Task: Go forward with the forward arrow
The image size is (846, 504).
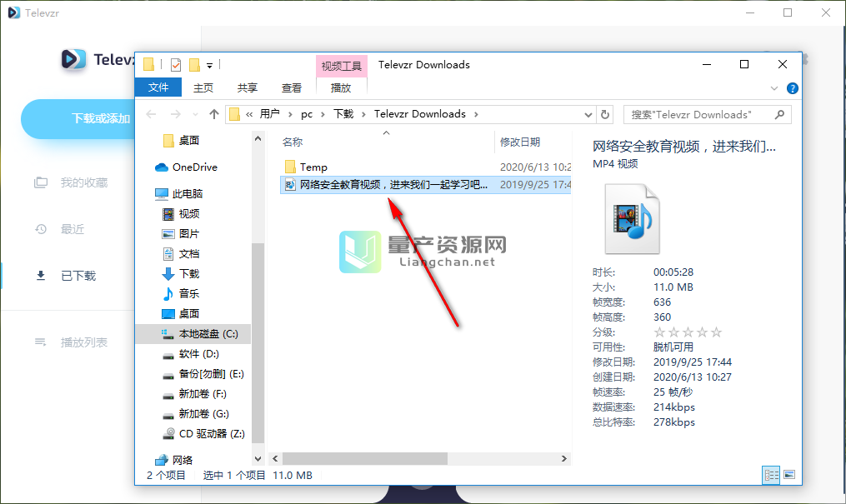Action: tap(175, 114)
